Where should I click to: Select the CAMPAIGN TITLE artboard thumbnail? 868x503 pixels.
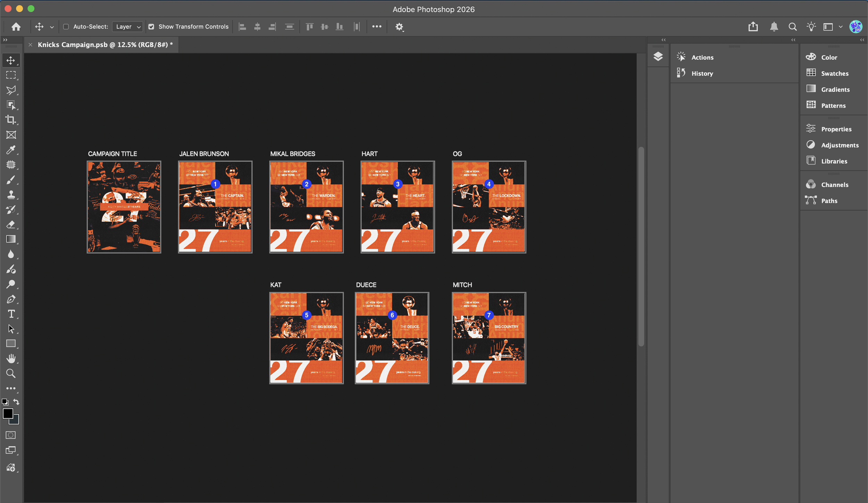click(124, 207)
